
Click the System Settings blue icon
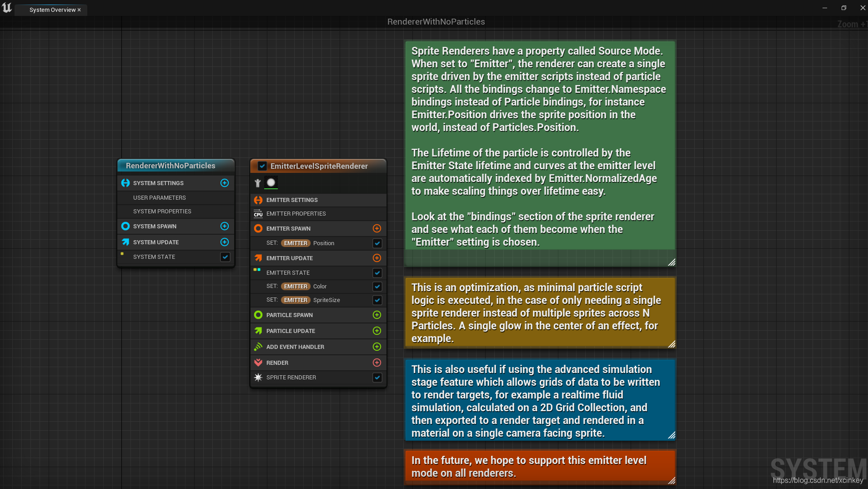[125, 183]
